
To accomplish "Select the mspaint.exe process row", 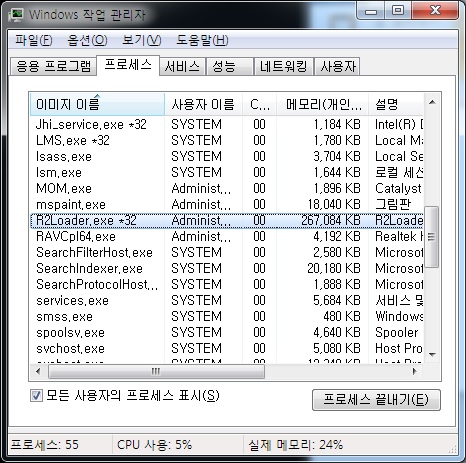I will coord(227,204).
